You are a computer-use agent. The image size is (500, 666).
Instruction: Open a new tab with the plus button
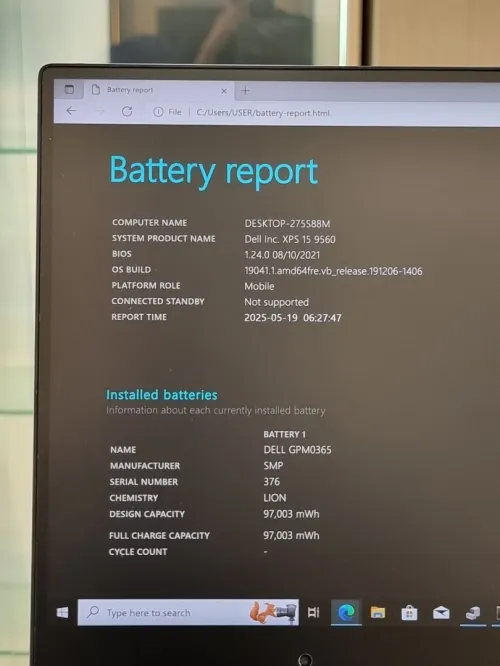(x=245, y=90)
